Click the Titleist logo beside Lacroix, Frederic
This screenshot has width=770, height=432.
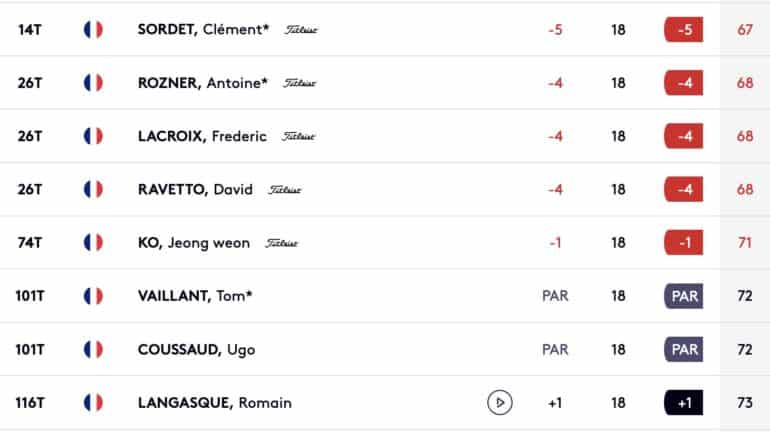pyautogui.click(x=299, y=136)
